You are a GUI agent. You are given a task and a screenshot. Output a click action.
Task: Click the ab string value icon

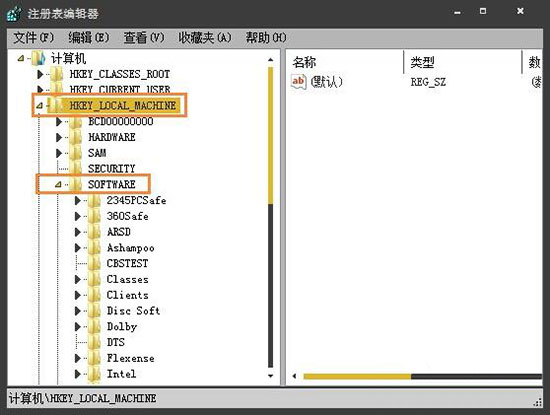298,82
